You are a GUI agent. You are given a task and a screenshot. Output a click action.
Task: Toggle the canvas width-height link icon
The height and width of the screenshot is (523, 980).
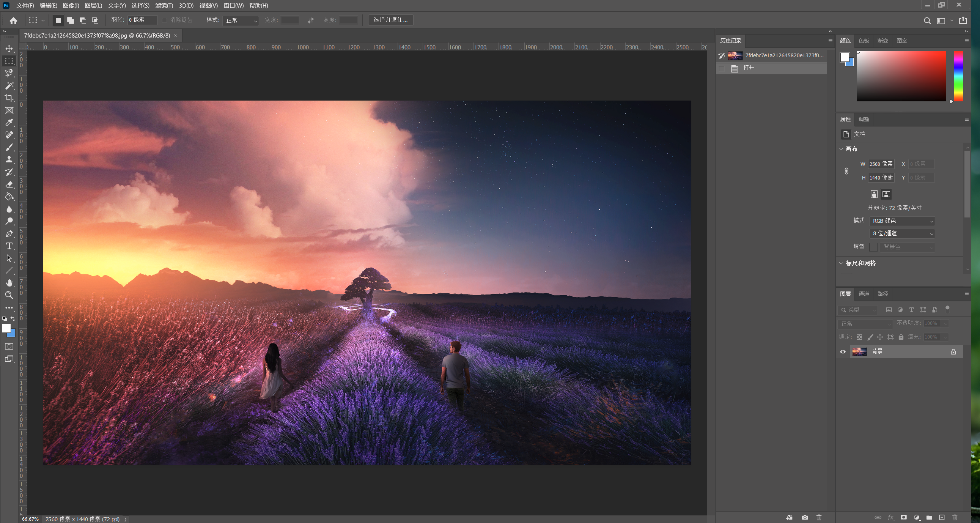pos(846,171)
